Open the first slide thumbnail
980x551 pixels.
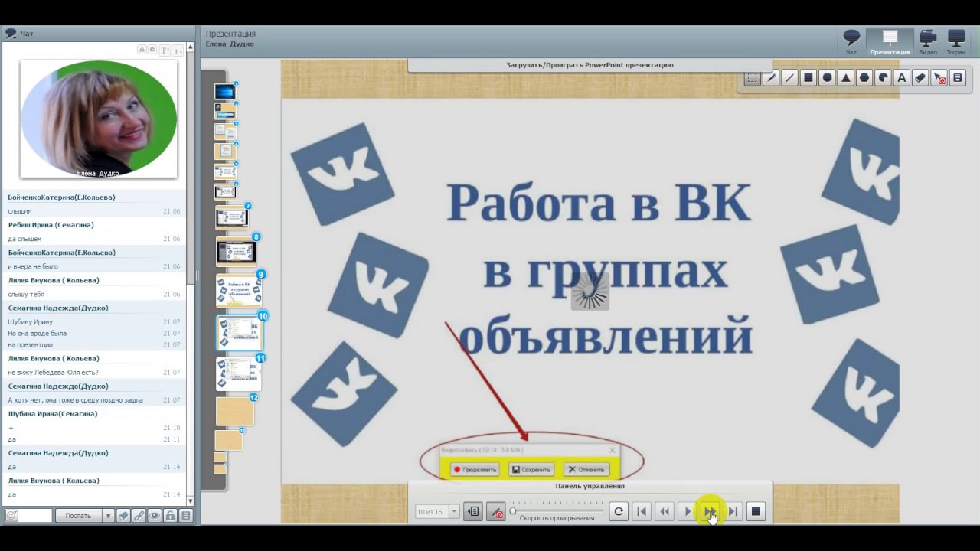[x=225, y=92]
